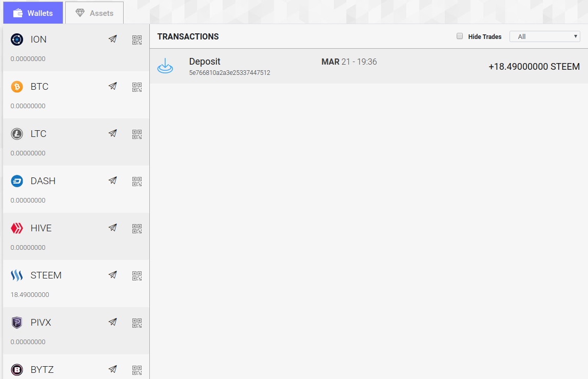This screenshot has height=379, width=588.
Task: Show the BYTZ deposit QR code
Action: 137,370
